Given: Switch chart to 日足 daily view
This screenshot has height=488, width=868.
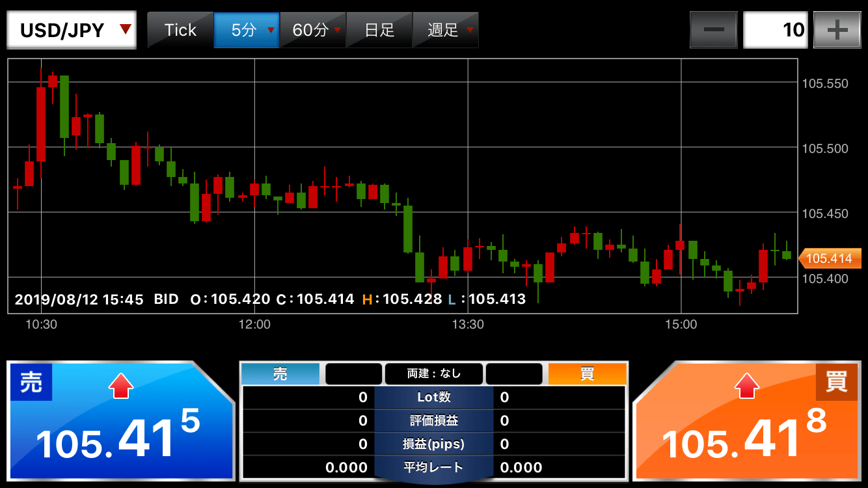Looking at the screenshot, I should tap(380, 30).
